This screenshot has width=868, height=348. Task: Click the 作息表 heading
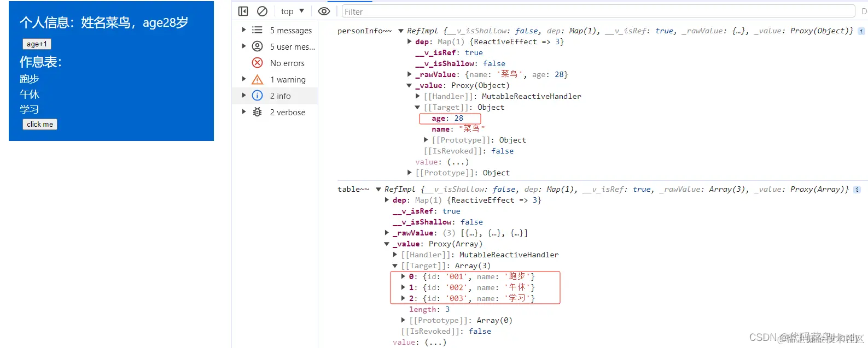[x=40, y=62]
